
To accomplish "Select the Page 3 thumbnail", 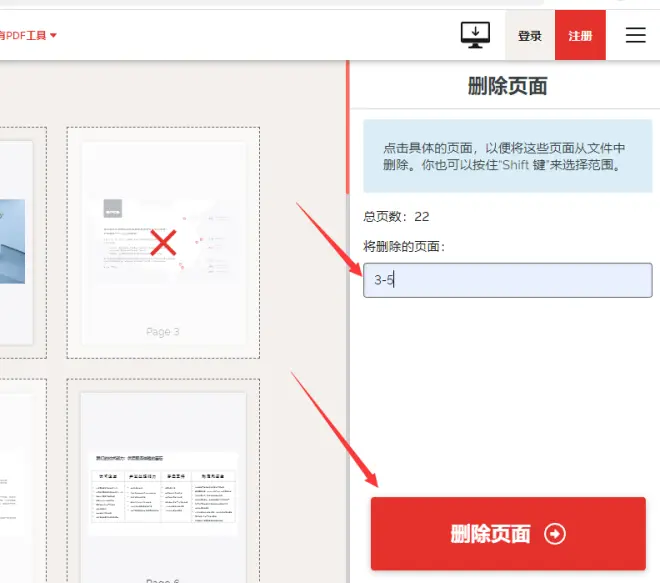I will [x=163, y=242].
